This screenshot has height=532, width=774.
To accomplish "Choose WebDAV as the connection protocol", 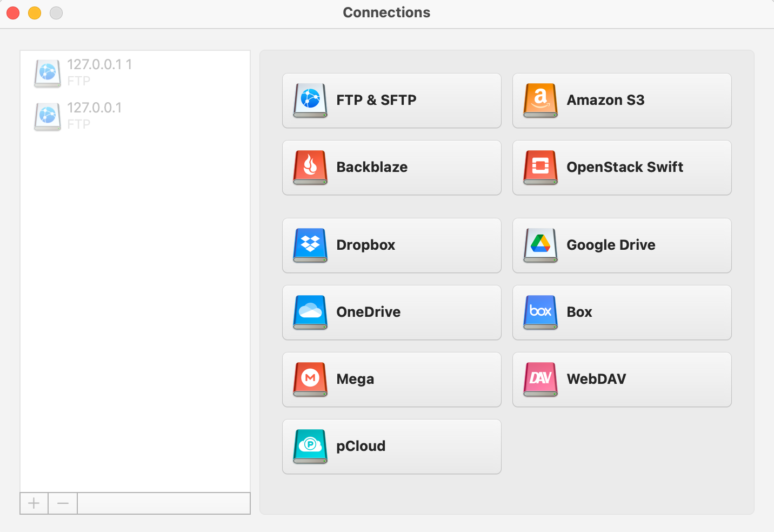I will point(622,379).
